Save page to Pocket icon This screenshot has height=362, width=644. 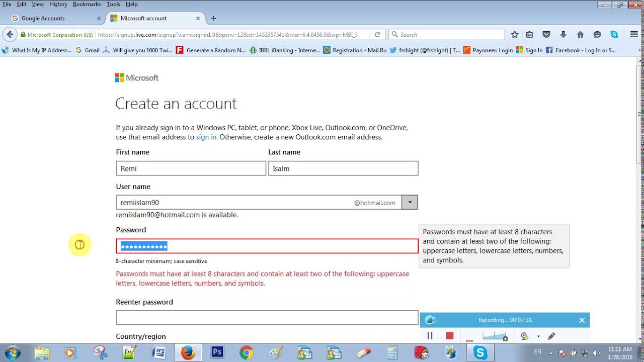[x=546, y=35]
